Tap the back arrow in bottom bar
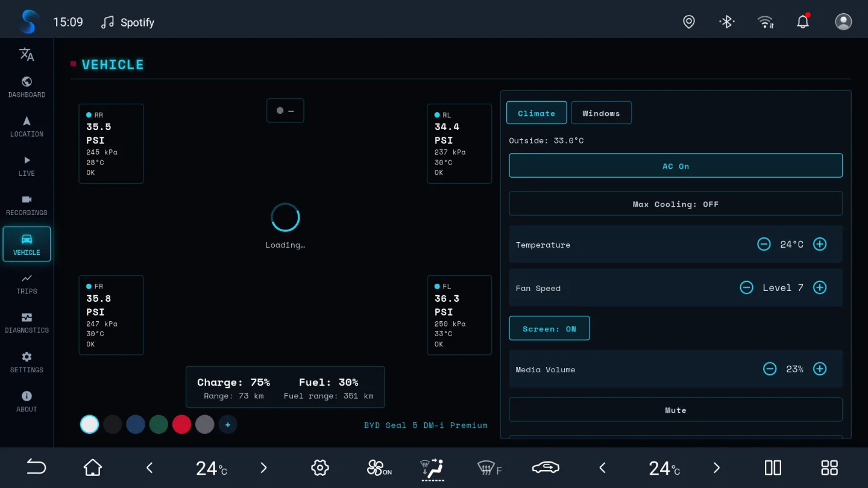 pyautogui.click(x=36, y=467)
